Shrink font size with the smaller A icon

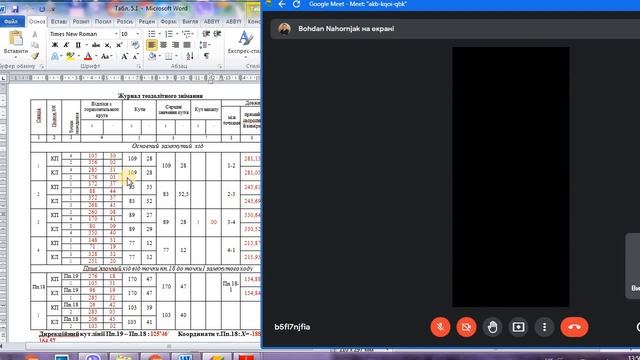(135, 56)
